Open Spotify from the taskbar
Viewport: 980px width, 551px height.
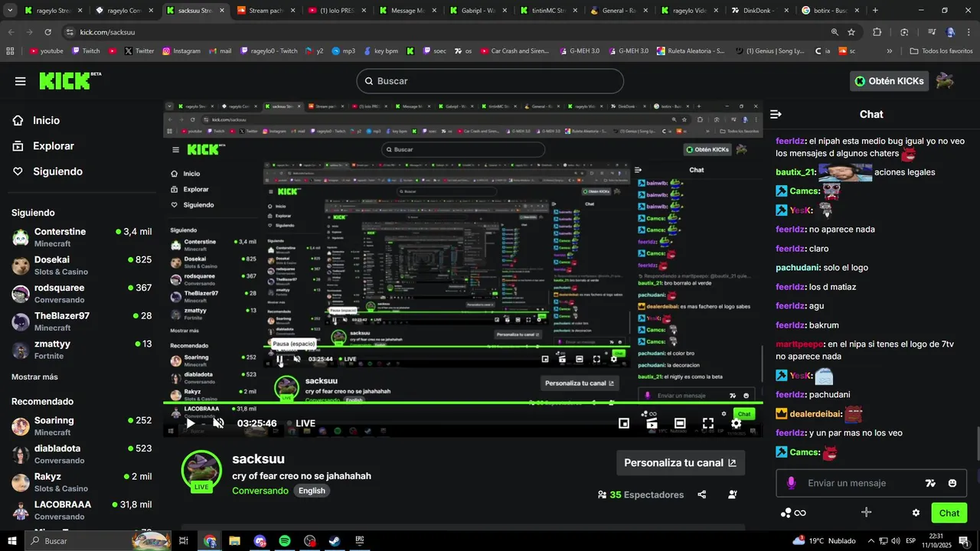pos(285,541)
